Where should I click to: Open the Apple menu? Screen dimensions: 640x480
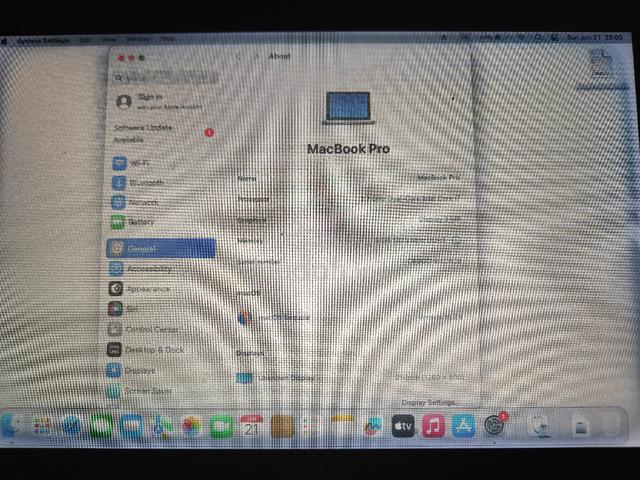5,41
